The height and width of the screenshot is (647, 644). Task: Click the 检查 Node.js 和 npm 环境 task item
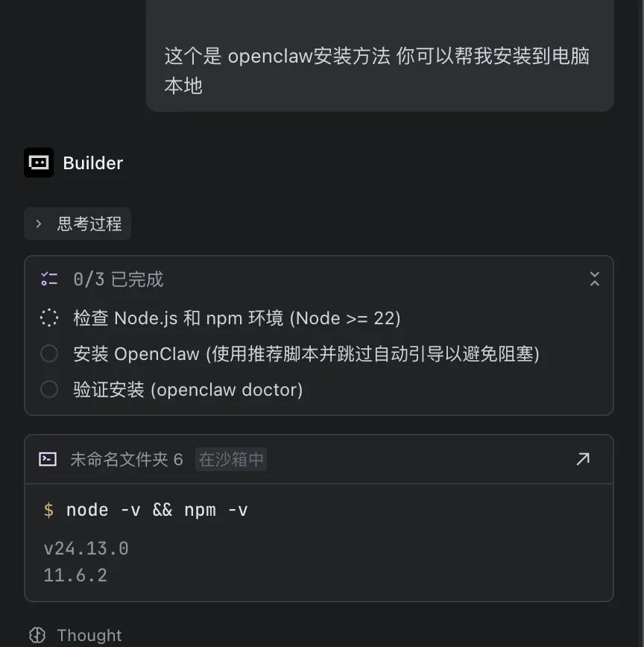(x=237, y=318)
